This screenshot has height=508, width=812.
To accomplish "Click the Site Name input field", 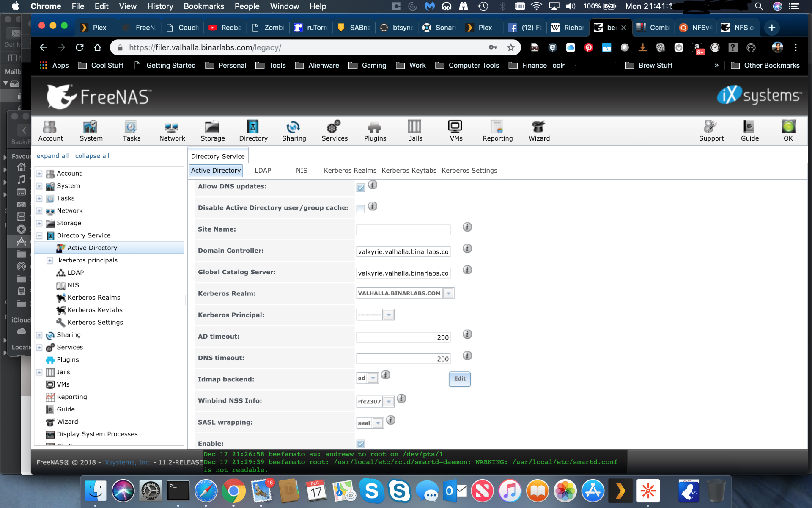I will (x=403, y=230).
